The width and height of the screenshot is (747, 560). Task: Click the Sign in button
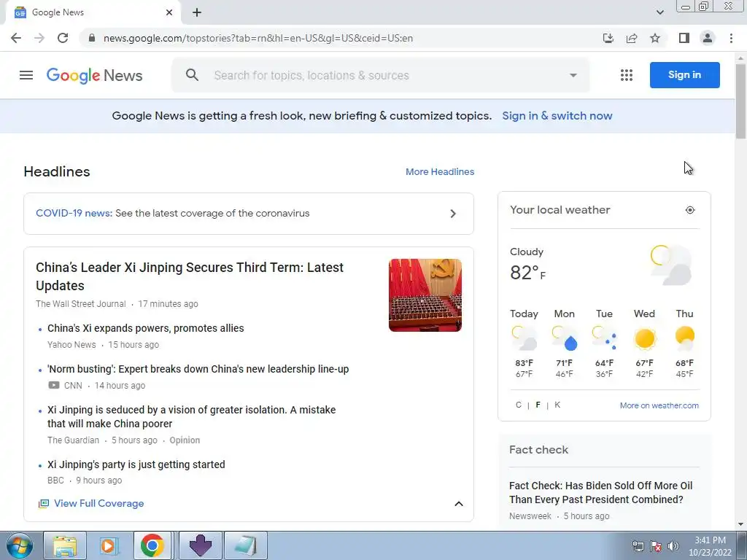click(x=684, y=75)
